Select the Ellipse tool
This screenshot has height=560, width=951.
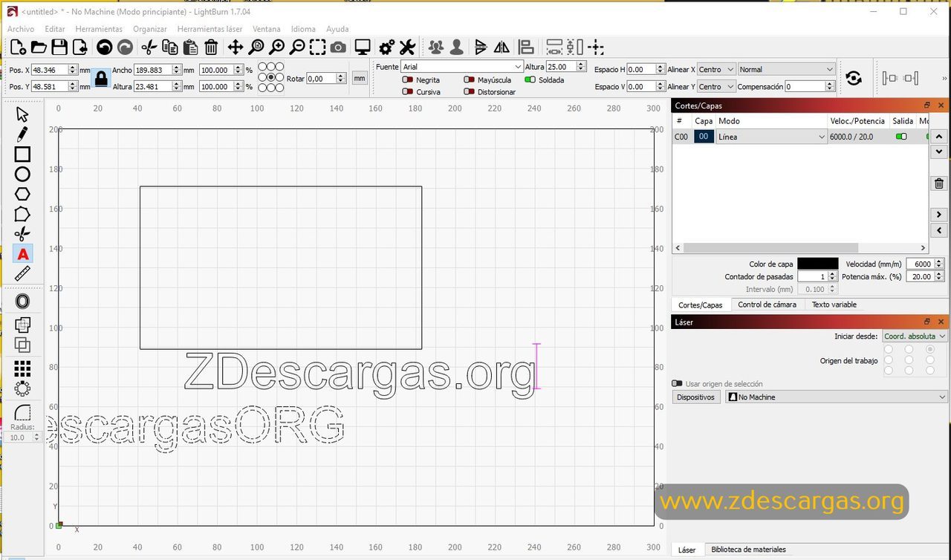coord(22,175)
